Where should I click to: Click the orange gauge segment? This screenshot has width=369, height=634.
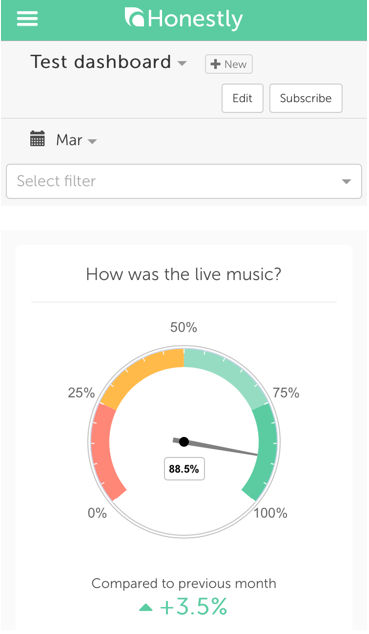141,374
